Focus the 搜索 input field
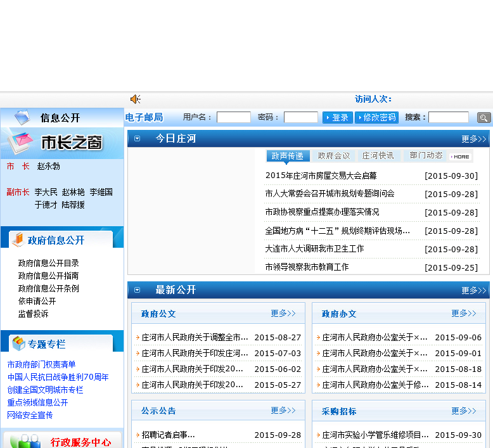The height and width of the screenshot is (448, 493). 449,117
